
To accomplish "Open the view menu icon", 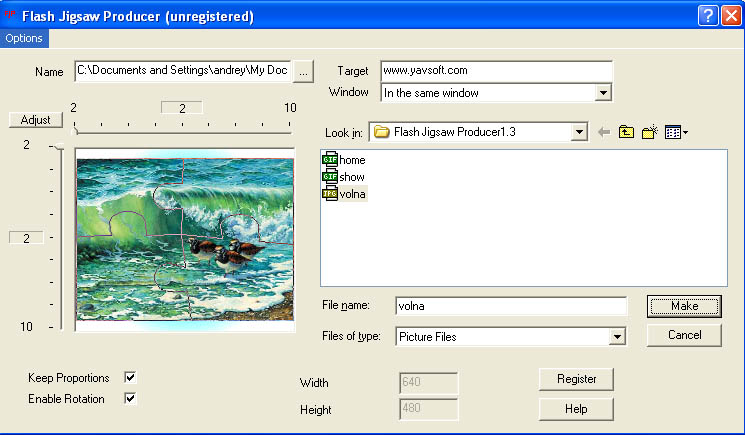I will 676,132.
